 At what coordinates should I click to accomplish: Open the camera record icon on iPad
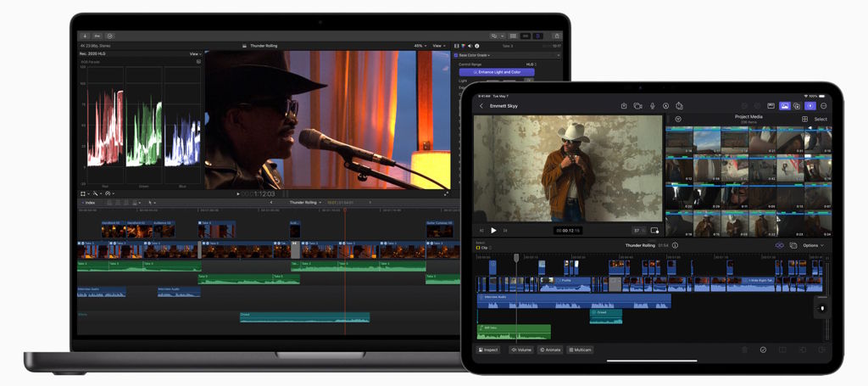(637, 106)
